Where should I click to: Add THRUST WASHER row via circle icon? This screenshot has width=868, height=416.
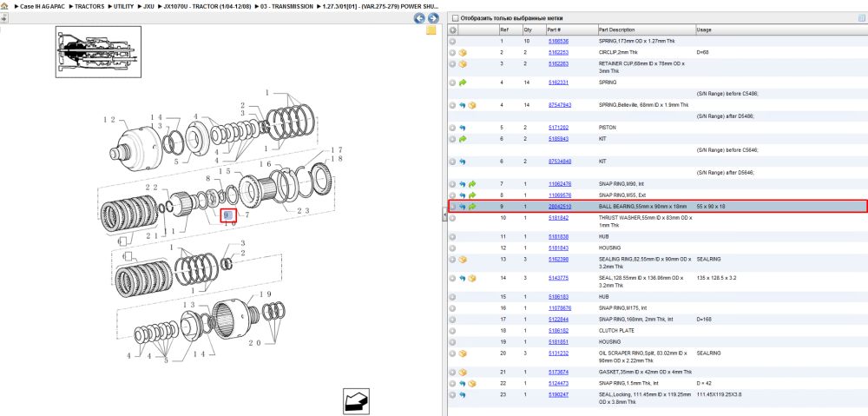tap(452, 218)
